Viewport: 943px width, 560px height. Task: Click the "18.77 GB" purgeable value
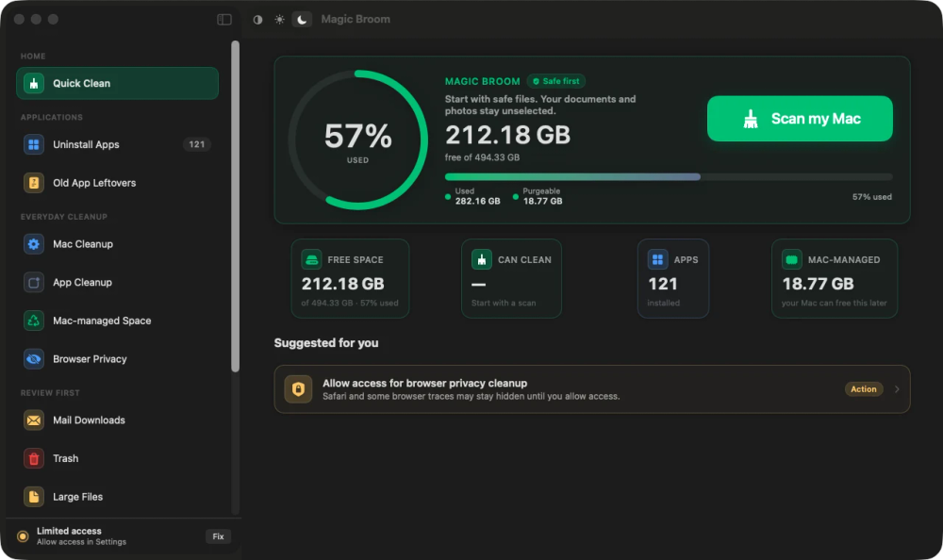(542, 201)
